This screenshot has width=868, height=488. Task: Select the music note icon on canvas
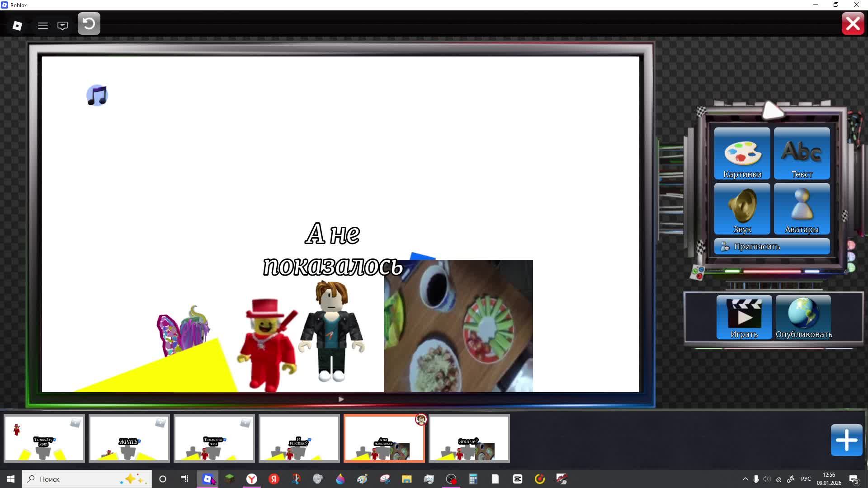coord(97,95)
